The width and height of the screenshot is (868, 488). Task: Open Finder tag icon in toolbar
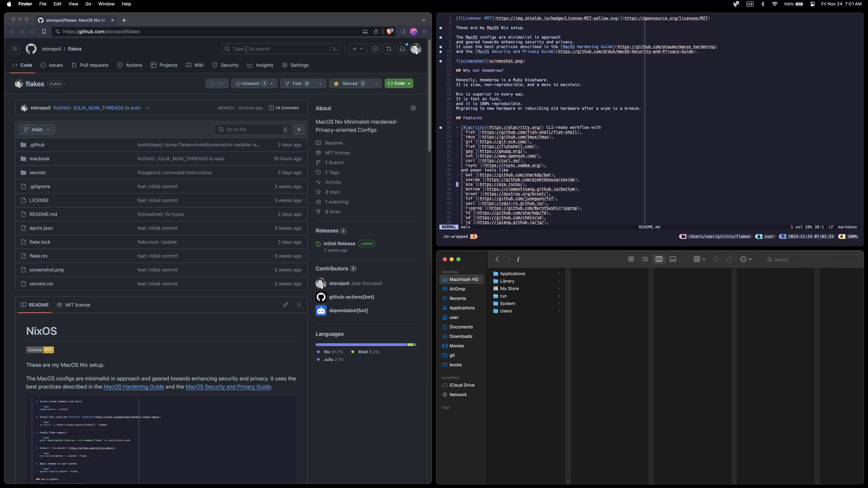pyautogui.click(x=729, y=259)
